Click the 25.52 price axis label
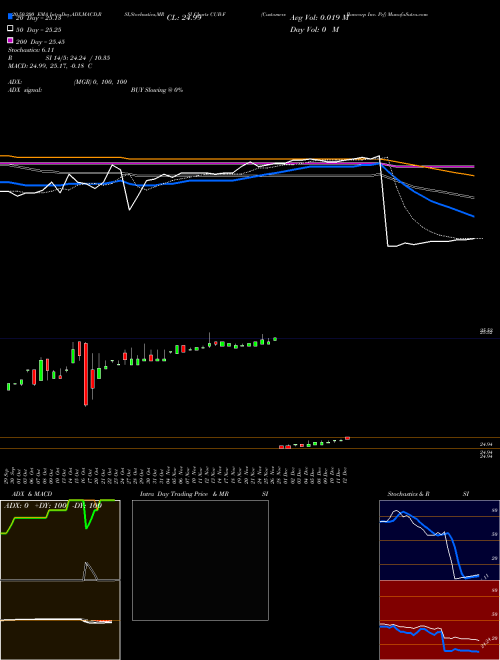 (486, 332)
